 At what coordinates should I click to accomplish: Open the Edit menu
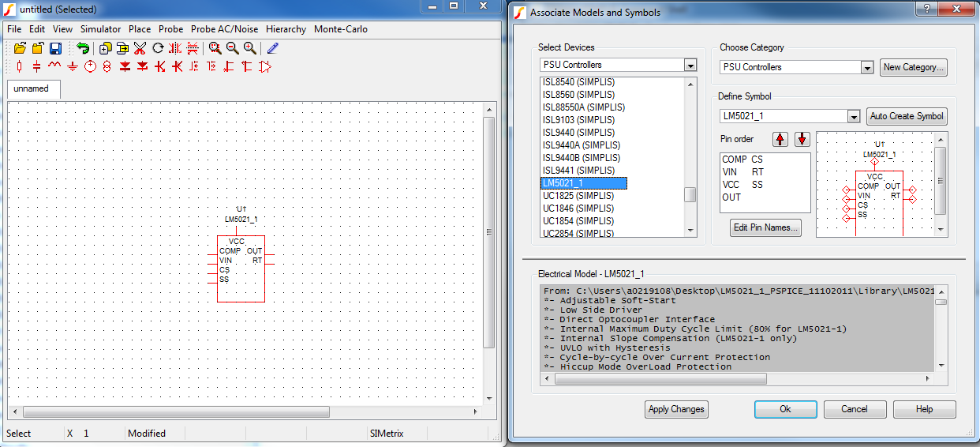click(37, 29)
